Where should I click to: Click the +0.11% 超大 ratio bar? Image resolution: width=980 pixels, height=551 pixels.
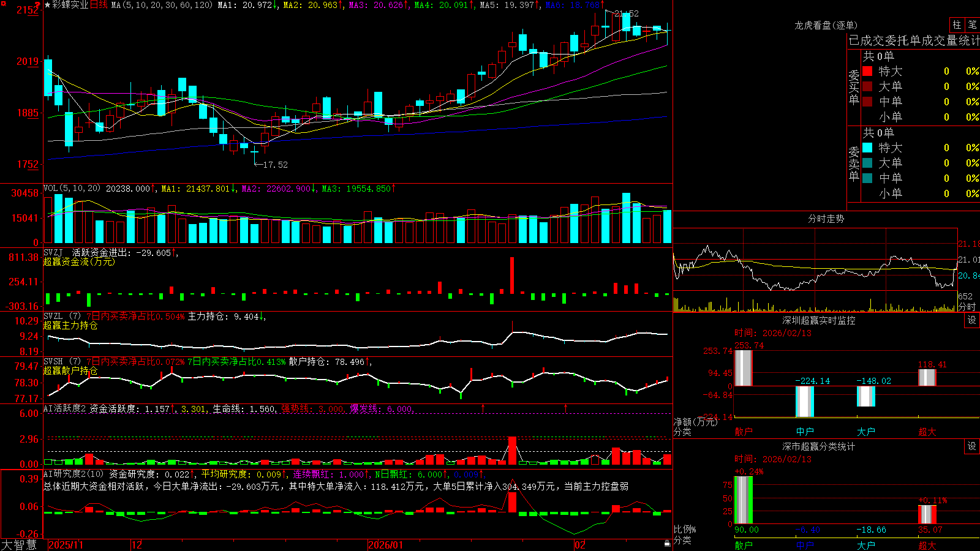(x=927, y=514)
